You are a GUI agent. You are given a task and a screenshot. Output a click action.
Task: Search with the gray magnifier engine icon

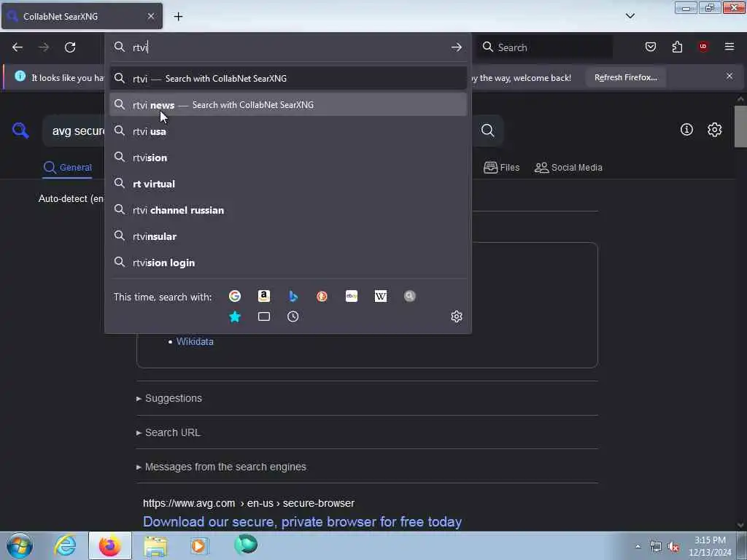click(410, 296)
